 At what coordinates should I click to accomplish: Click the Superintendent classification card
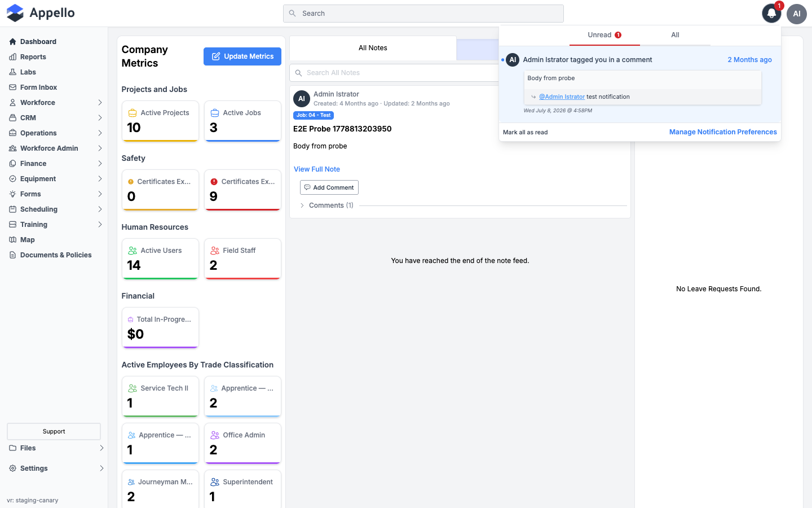(242, 489)
